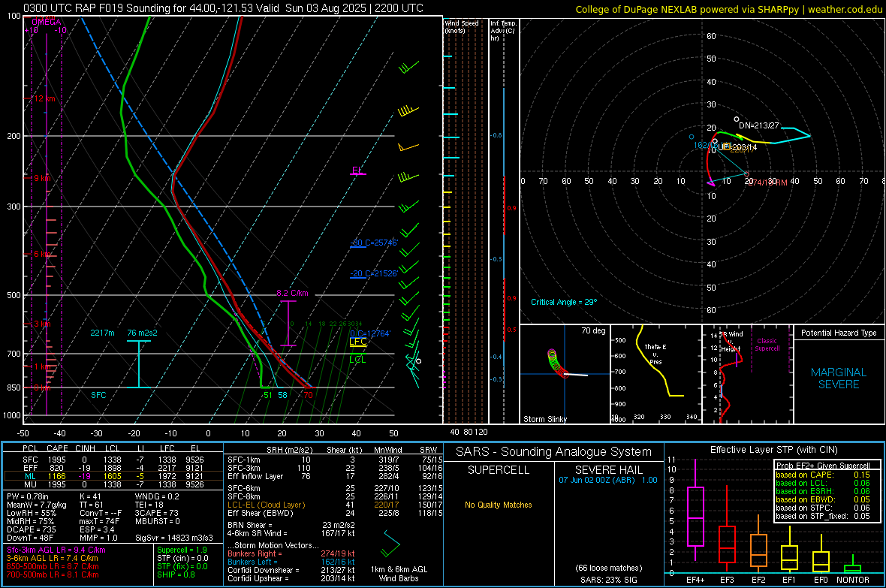Select the 'SFC' parcel row in the parcel table

click(113, 460)
